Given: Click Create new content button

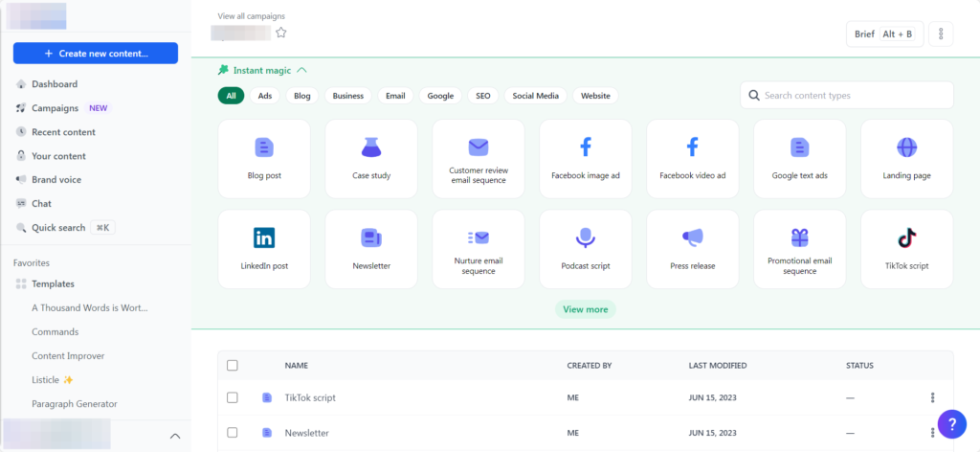Looking at the screenshot, I should (x=96, y=53).
